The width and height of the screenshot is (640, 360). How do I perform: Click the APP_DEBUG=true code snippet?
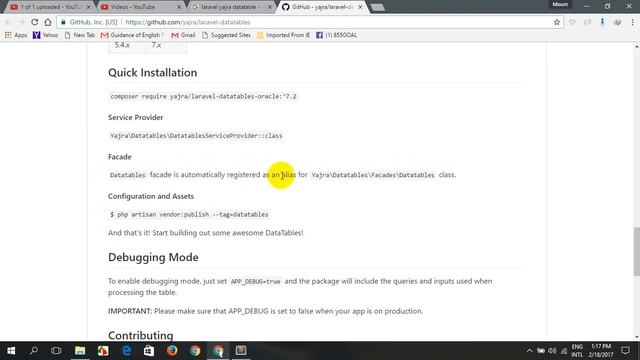pyautogui.click(x=256, y=281)
